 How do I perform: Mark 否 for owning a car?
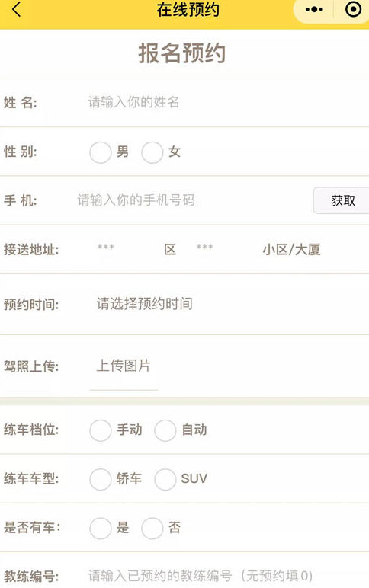click(152, 528)
